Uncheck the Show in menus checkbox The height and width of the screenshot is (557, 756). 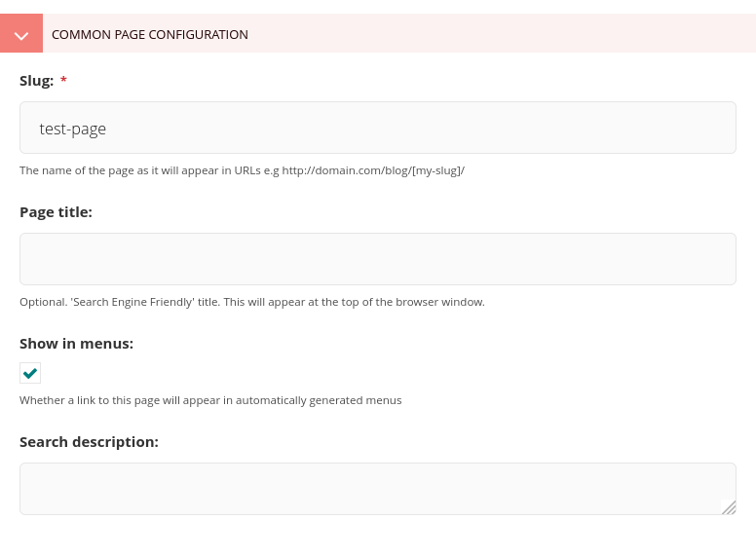click(30, 373)
